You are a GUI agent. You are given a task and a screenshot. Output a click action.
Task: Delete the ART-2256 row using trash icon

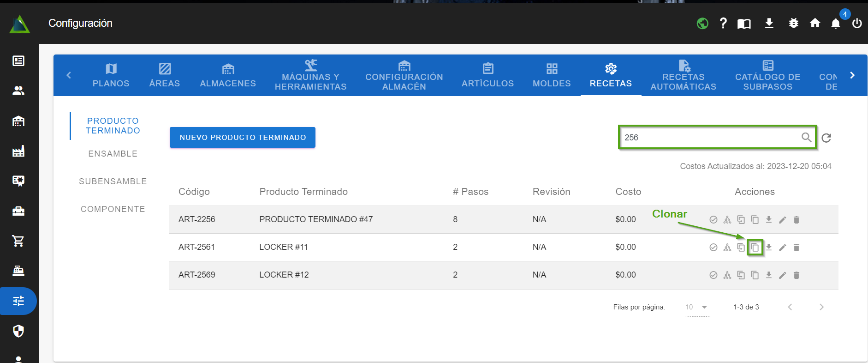(796, 220)
